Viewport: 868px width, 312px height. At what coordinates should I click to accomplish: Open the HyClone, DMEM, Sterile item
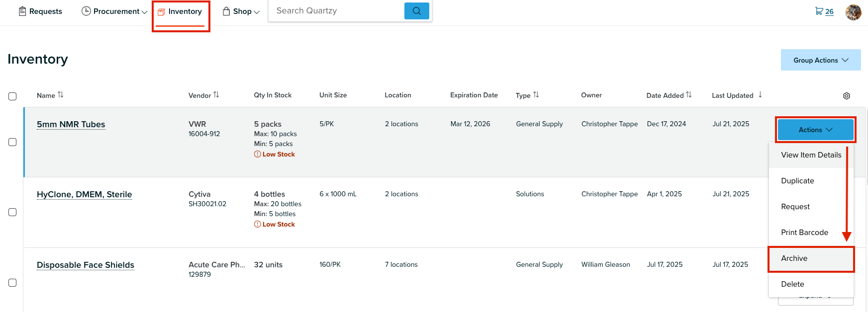click(x=85, y=194)
